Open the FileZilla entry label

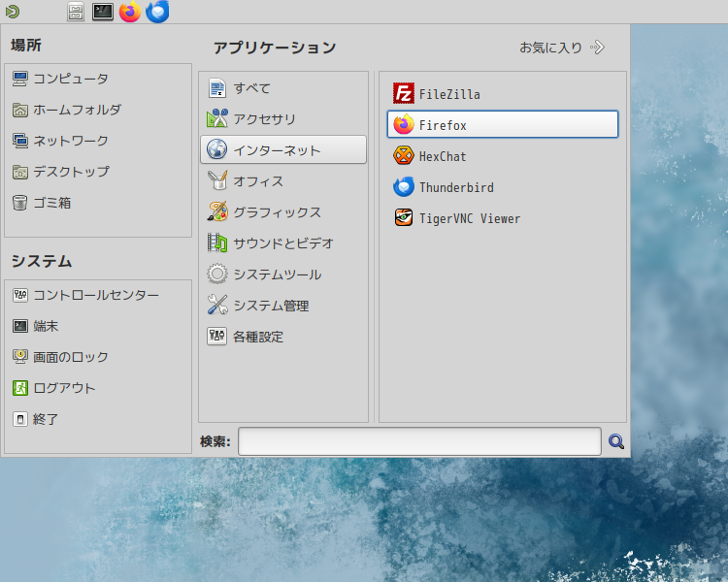point(449,94)
